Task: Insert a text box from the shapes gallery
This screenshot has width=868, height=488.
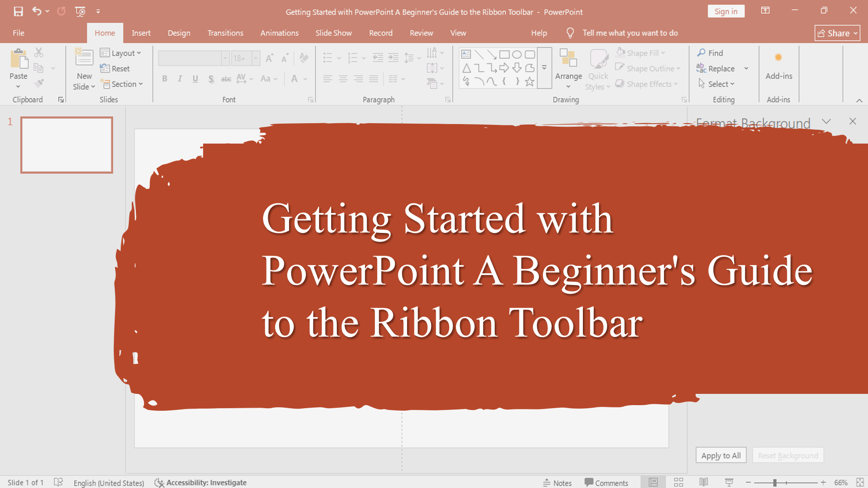Action: 466,54
